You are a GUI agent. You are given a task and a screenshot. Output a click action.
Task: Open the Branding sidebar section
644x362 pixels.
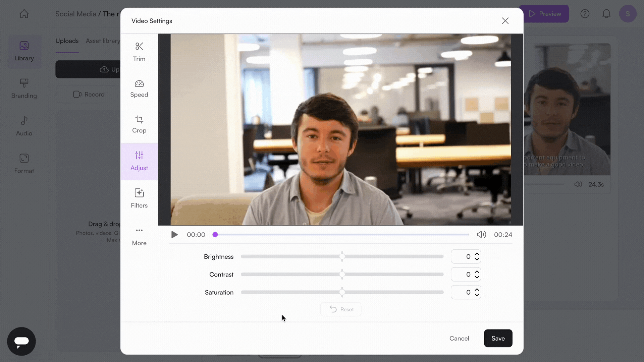tap(24, 89)
